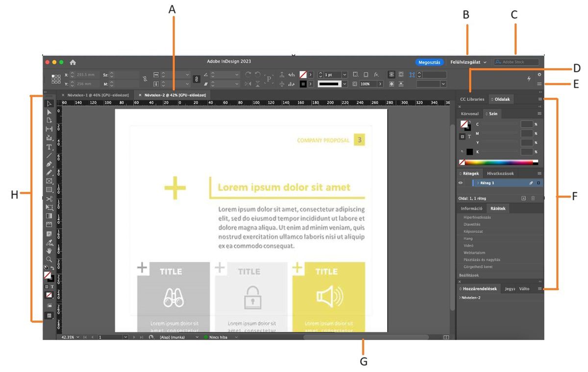Open the fx effects icon
This screenshot has height=372, width=588.
pyautogui.click(x=376, y=74)
